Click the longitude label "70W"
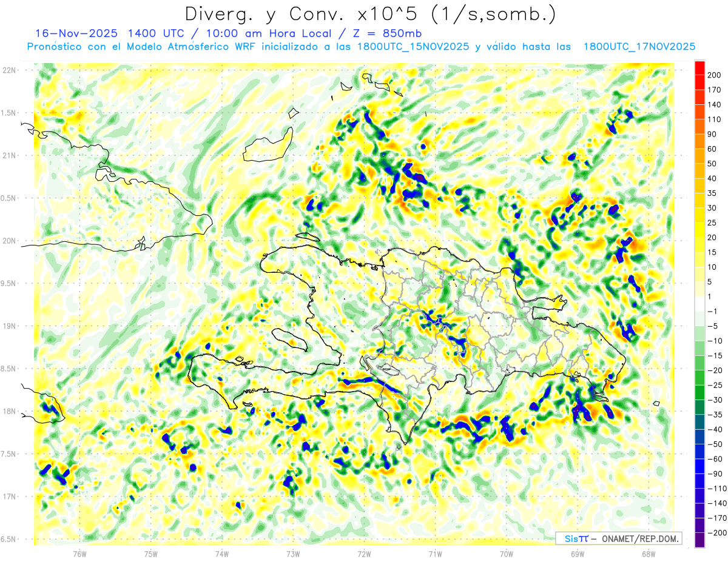 tap(507, 554)
